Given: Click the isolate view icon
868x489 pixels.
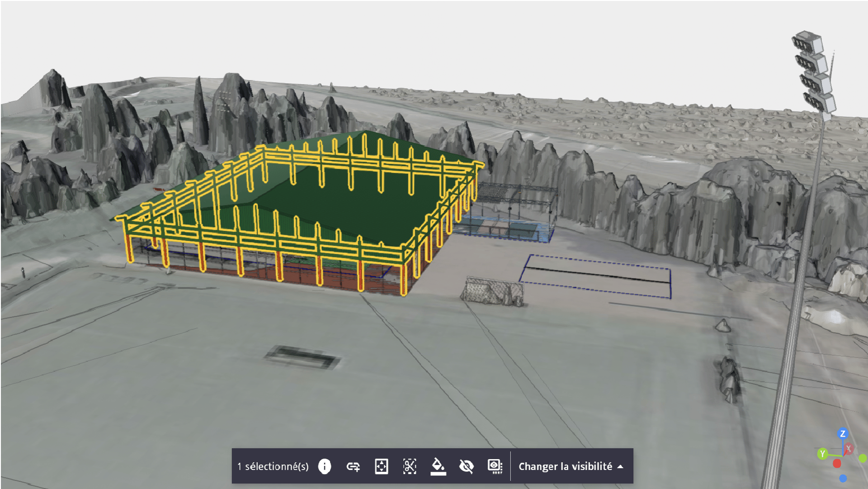Looking at the screenshot, I should [495, 466].
